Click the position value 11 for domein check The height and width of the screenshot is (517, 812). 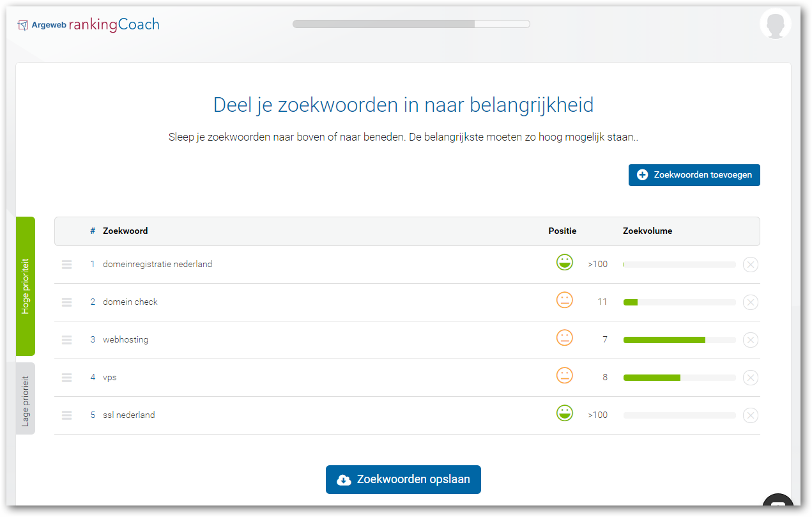point(602,302)
